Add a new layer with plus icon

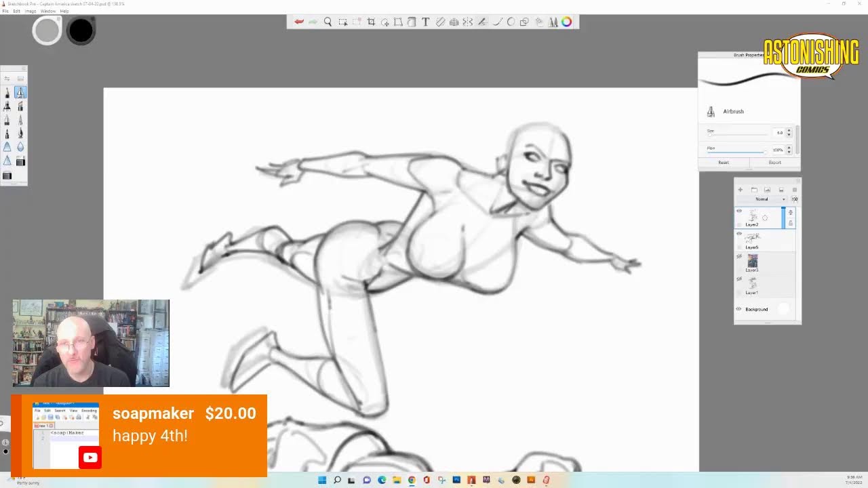tap(741, 190)
